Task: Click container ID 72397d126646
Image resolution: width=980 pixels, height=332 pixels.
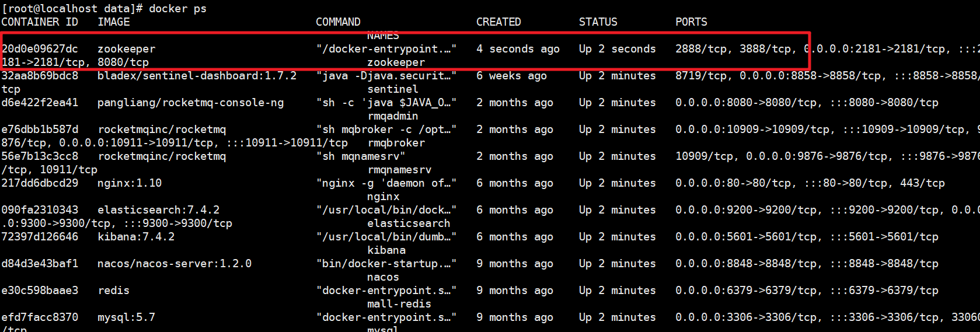Action: 40,237
